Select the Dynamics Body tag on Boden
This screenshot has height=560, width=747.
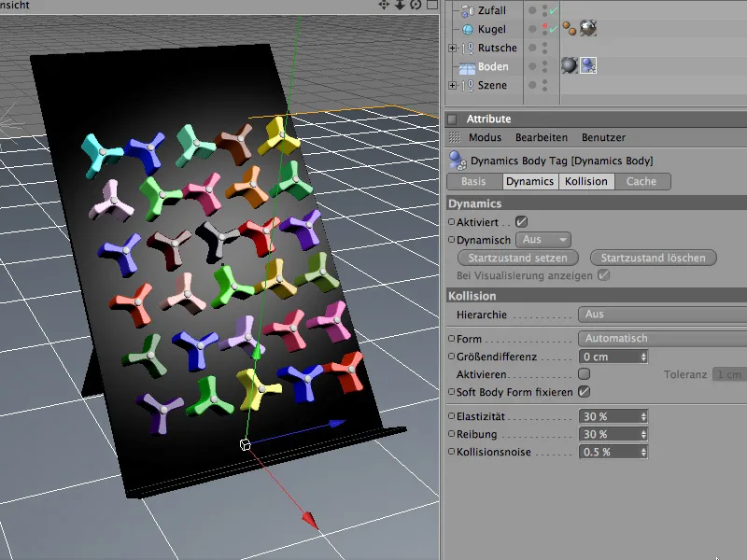click(587, 65)
